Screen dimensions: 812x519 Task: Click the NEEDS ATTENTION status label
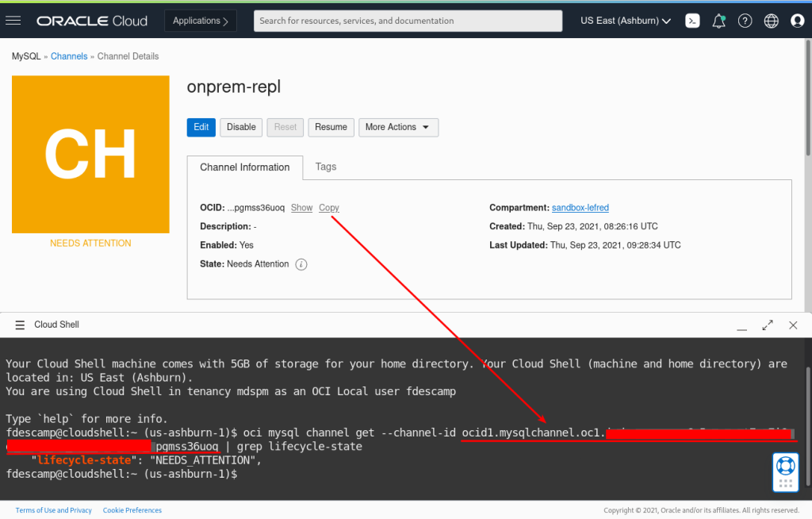point(90,244)
